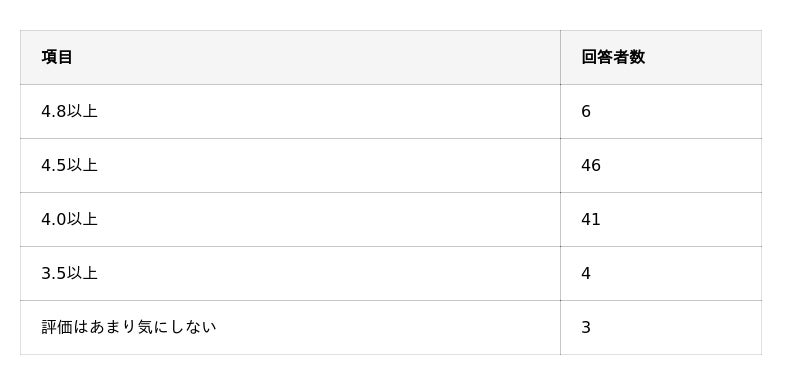800x385 pixels.
Task: Click the 回答者数 column header
Action: (x=613, y=57)
